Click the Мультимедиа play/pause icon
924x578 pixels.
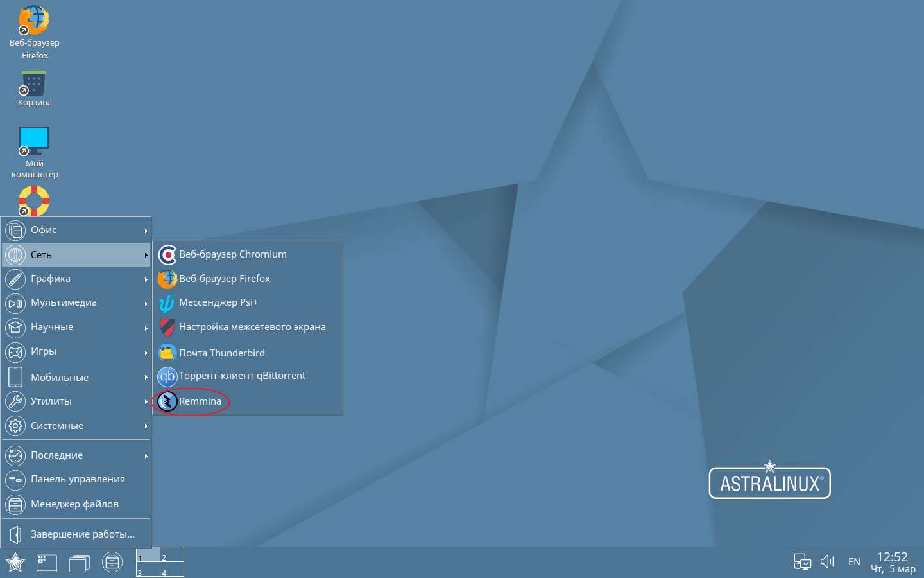click(x=15, y=303)
